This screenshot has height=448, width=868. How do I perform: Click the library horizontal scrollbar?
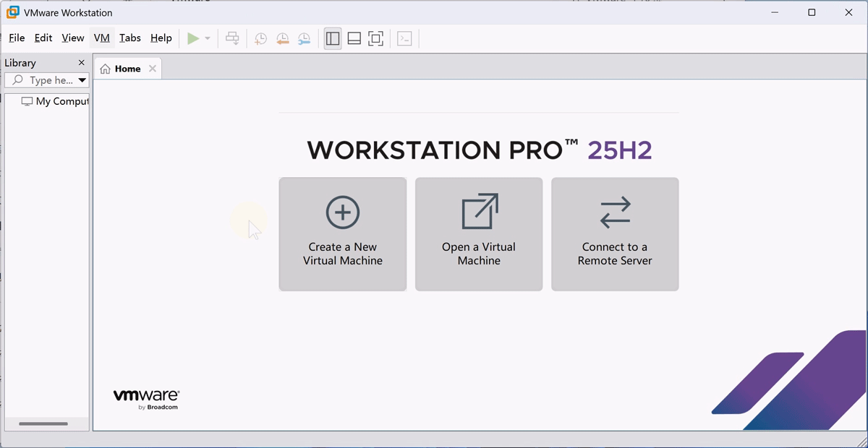43,424
